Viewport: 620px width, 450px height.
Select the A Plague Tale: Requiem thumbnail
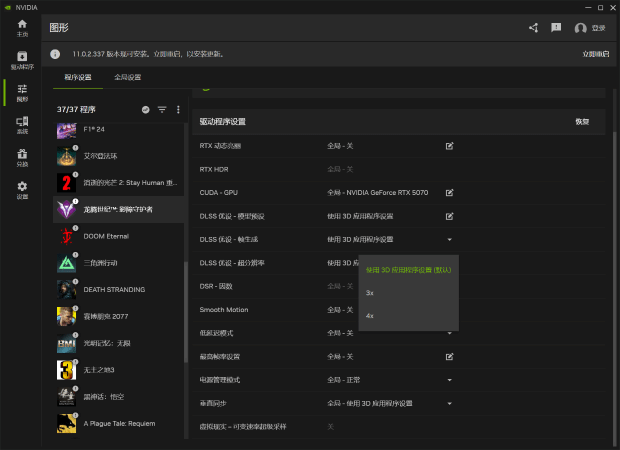[66, 424]
